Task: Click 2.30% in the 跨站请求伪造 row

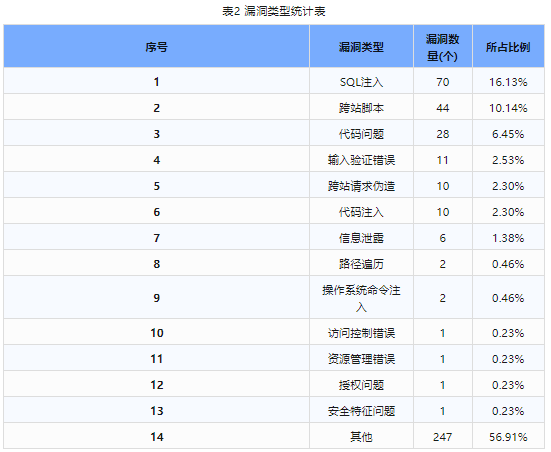Action: pyautogui.click(x=508, y=186)
